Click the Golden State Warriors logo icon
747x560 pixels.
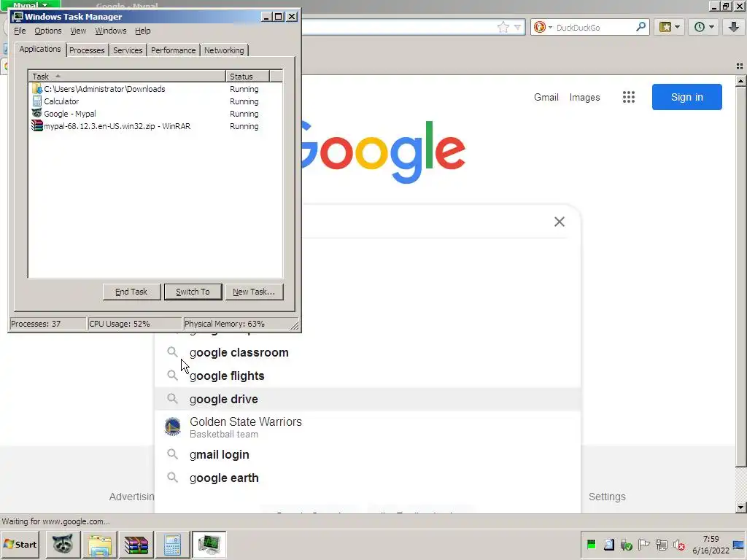172,427
